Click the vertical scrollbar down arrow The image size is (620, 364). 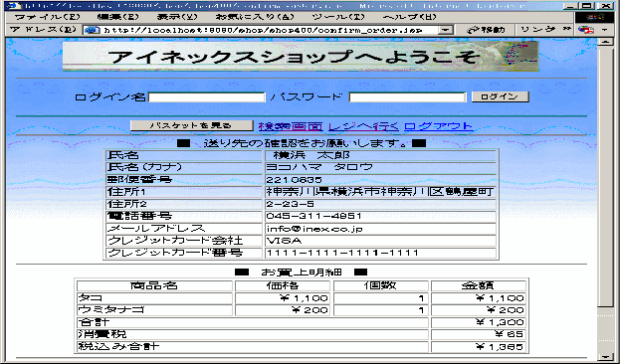605,356
